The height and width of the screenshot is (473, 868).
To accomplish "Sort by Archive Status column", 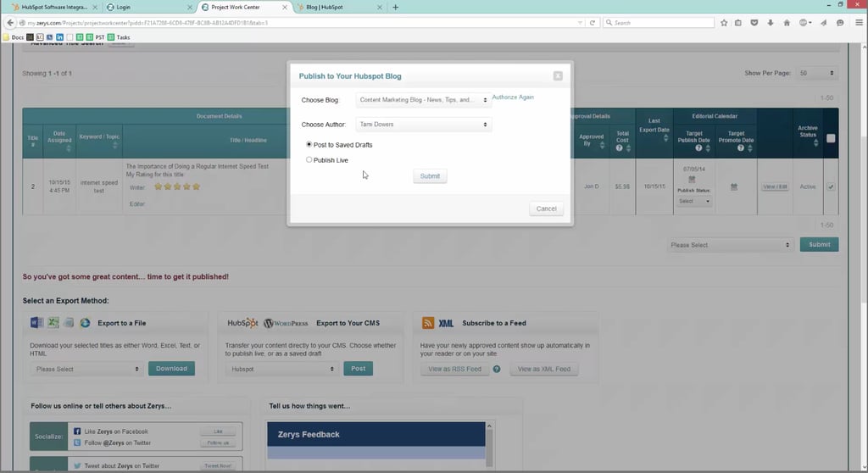I will pos(815,143).
